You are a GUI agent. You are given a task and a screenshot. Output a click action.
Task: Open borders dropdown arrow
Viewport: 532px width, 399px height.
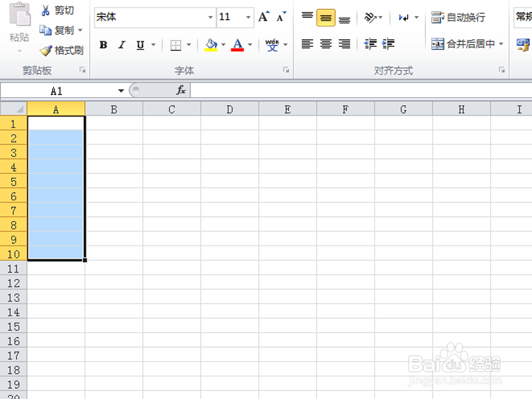point(189,45)
